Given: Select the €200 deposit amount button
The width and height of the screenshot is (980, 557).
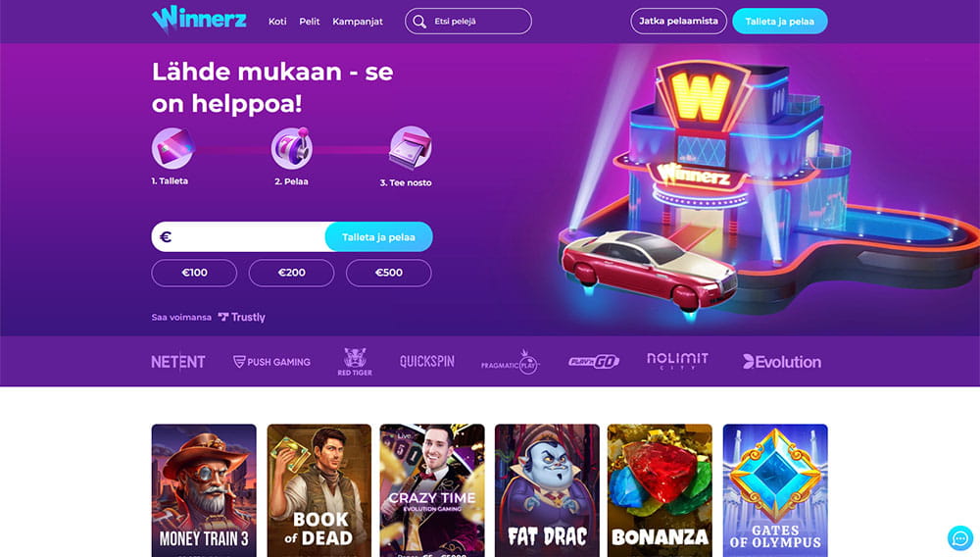Looking at the screenshot, I should (x=291, y=273).
